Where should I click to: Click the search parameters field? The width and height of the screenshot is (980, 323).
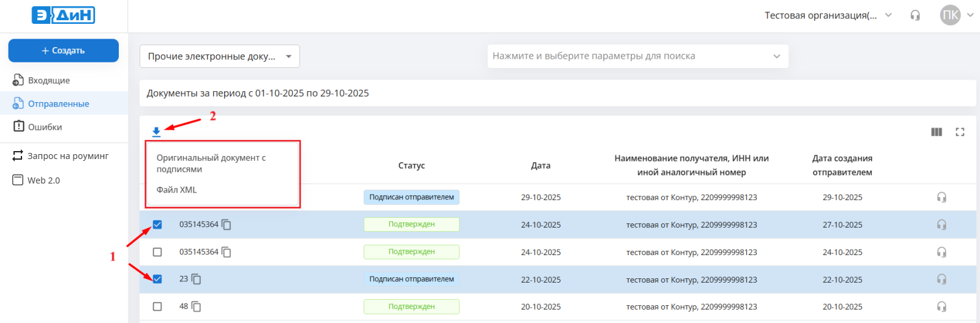click(x=637, y=56)
